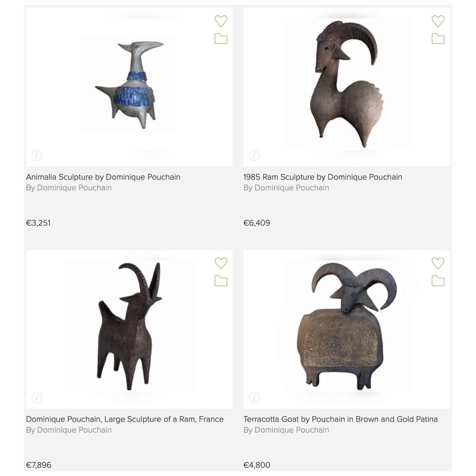Save 1985 Ram Sculpture to a folder
476x476 pixels.
coord(438,39)
